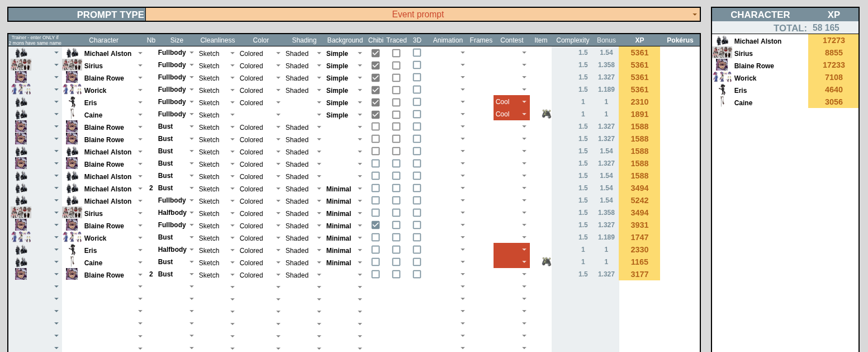868x352 pixels.
Task: Open the Prompt Type dropdown showing Event prompt
Action: point(695,15)
